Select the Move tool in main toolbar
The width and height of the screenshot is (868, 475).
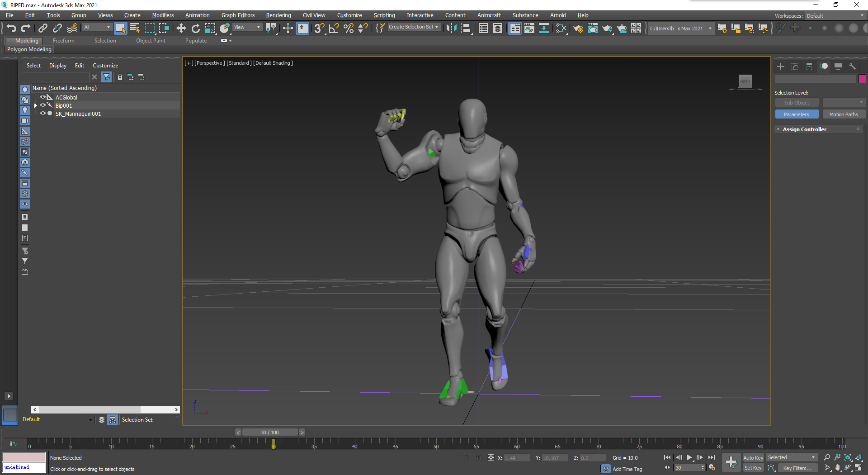tap(181, 28)
